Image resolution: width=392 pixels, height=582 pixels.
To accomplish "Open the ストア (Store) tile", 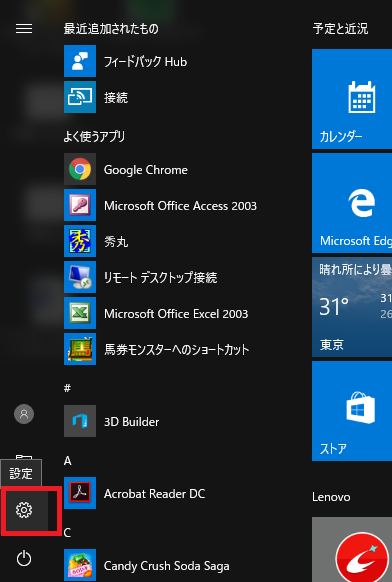I will coord(352,411).
